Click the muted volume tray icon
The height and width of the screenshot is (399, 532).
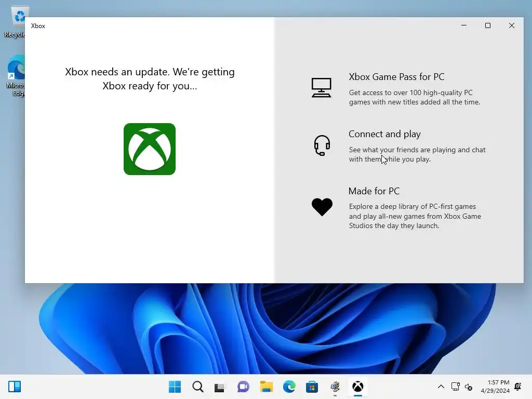(469, 387)
